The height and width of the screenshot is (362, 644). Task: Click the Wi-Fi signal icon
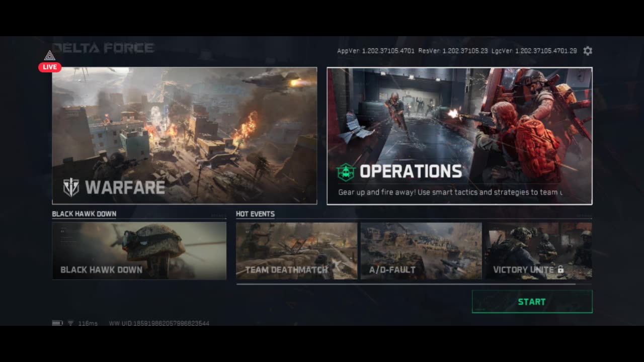[71, 323]
